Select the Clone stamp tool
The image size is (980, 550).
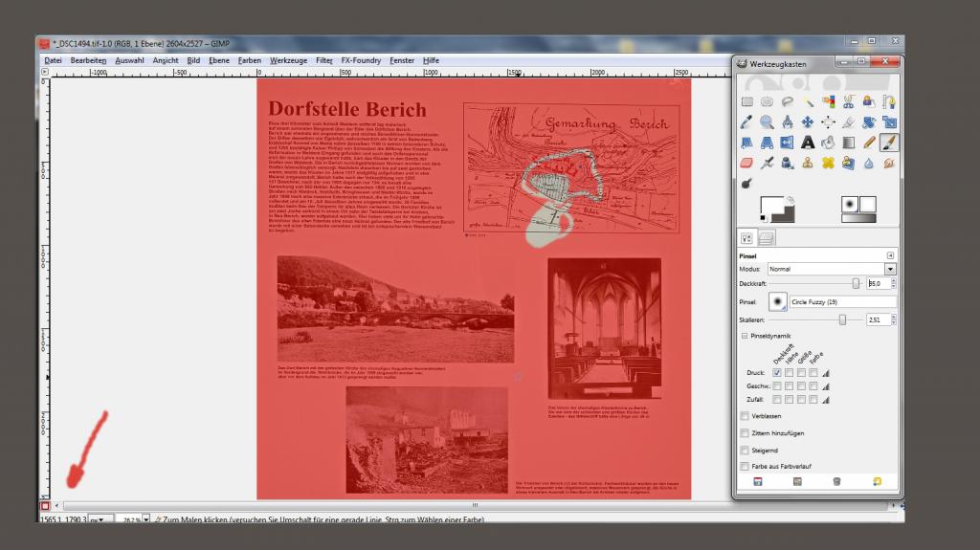click(x=808, y=164)
